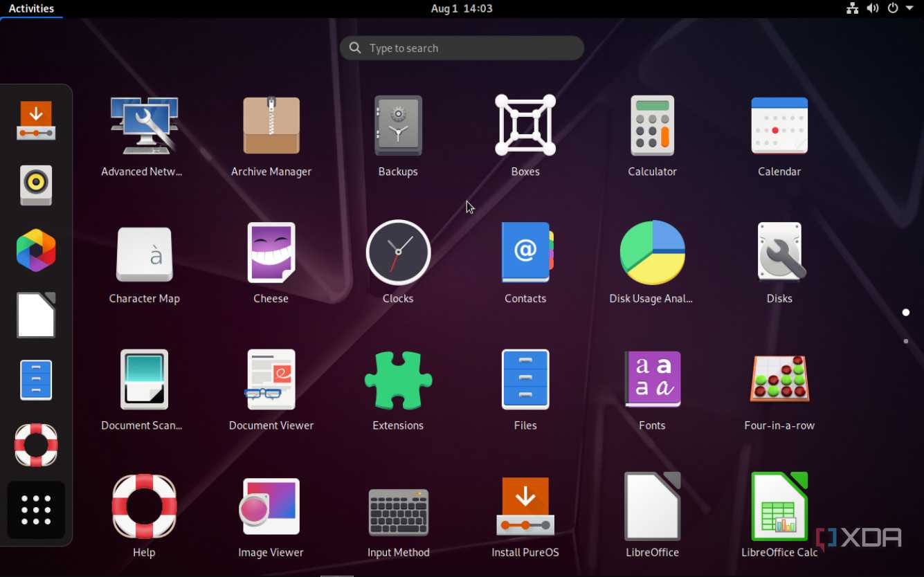924x577 pixels.
Task: Switch to the second app grid page dot
Action: (x=906, y=341)
